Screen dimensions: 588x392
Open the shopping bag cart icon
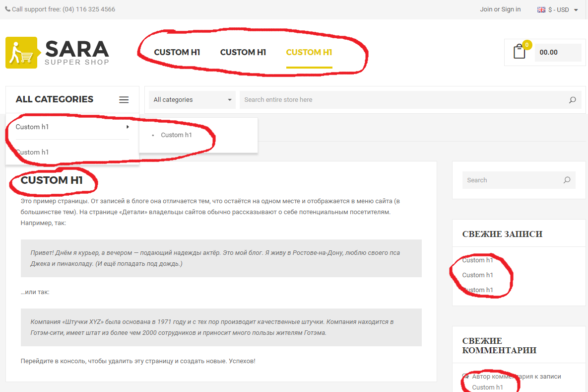click(x=519, y=52)
